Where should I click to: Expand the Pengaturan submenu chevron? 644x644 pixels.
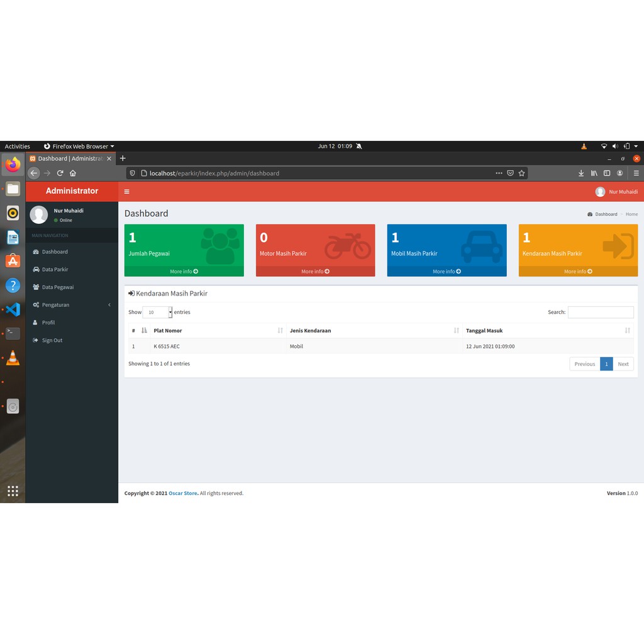pos(108,305)
